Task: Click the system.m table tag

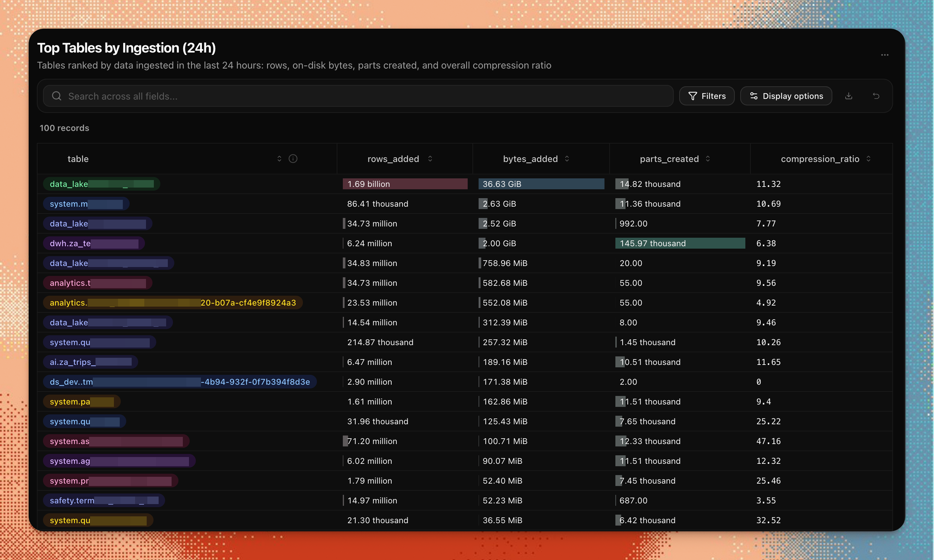Action: 86,204
